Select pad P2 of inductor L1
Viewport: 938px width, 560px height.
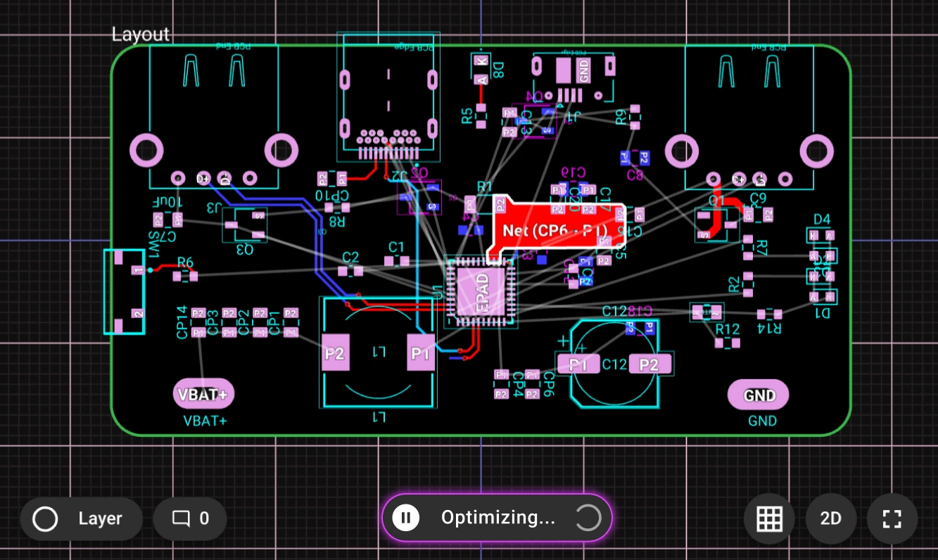(x=334, y=352)
